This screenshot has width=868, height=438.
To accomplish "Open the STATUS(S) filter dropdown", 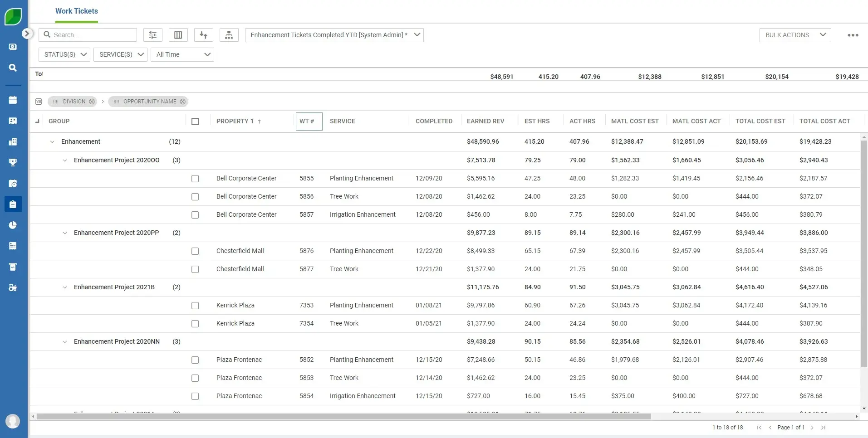I will pos(64,54).
